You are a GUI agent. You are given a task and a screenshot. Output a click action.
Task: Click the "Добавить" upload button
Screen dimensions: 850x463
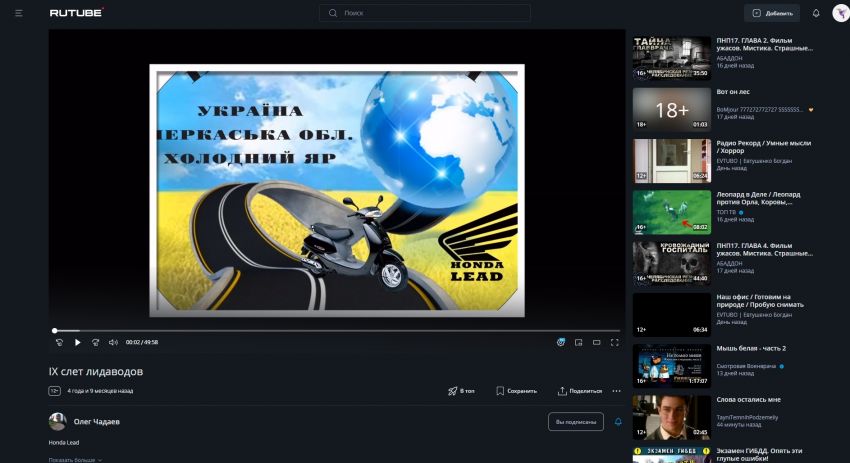click(x=772, y=13)
